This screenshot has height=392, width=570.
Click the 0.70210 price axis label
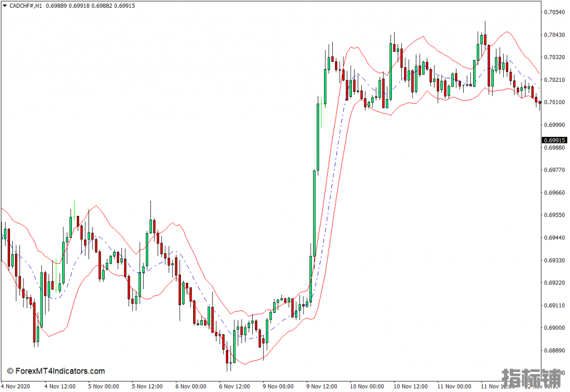pyautogui.click(x=554, y=80)
